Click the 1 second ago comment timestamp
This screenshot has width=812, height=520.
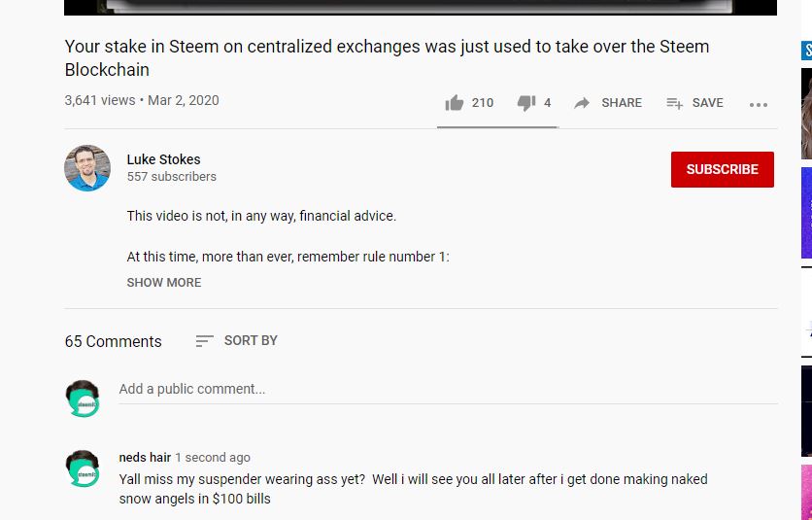tap(213, 457)
